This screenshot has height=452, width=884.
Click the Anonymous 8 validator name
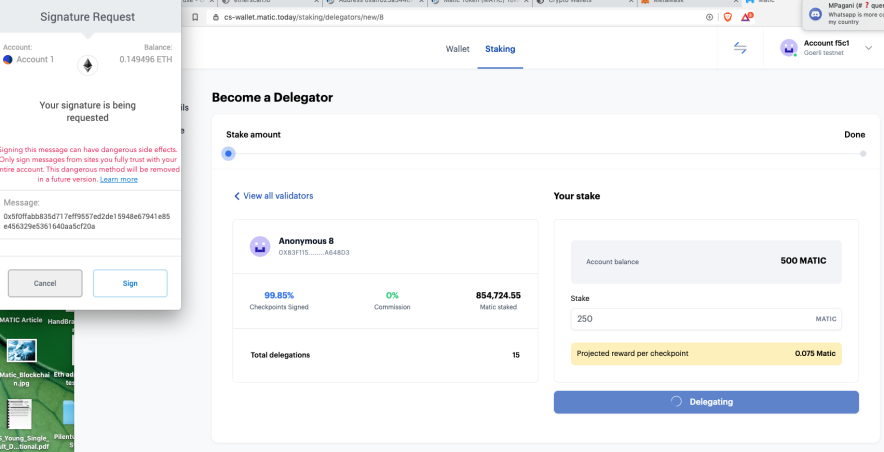(306, 241)
